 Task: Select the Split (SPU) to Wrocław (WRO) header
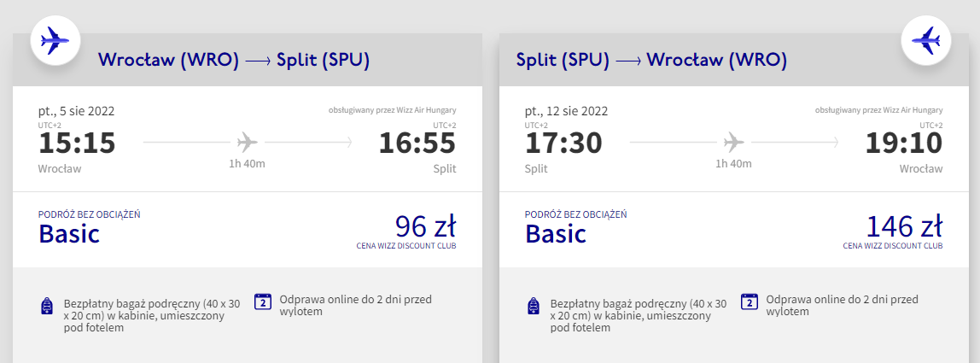click(651, 61)
